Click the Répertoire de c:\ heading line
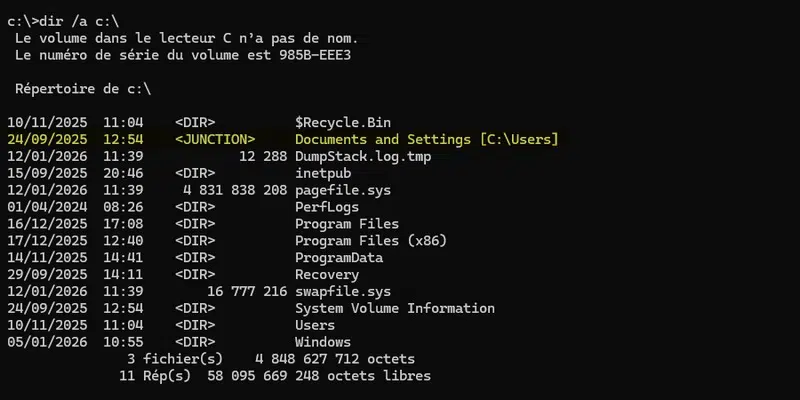Screen dimensions: 800x400 (83, 88)
